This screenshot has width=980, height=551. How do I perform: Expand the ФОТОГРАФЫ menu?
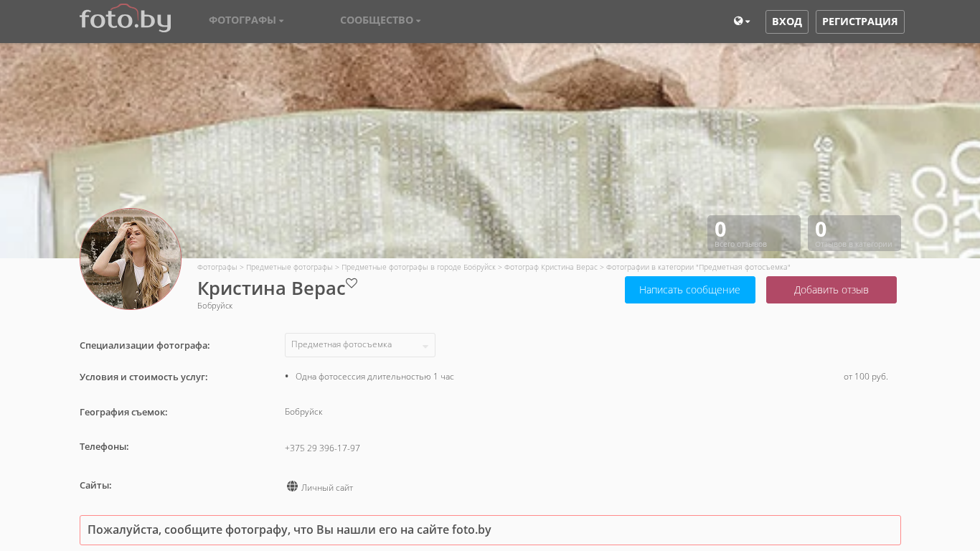coord(246,20)
